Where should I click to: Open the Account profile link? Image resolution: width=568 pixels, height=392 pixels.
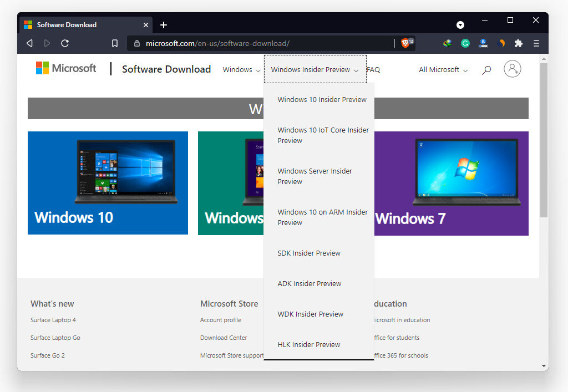[x=221, y=320]
